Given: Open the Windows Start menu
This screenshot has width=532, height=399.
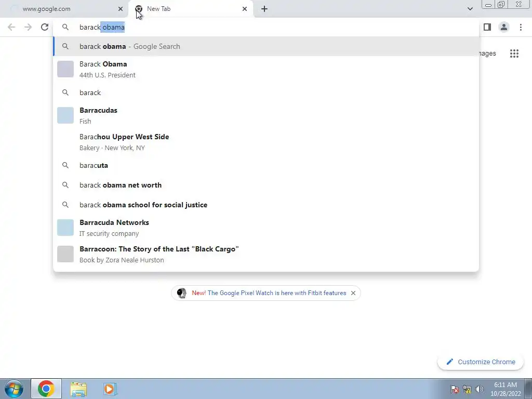Looking at the screenshot, I should click(x=14, y=389).
